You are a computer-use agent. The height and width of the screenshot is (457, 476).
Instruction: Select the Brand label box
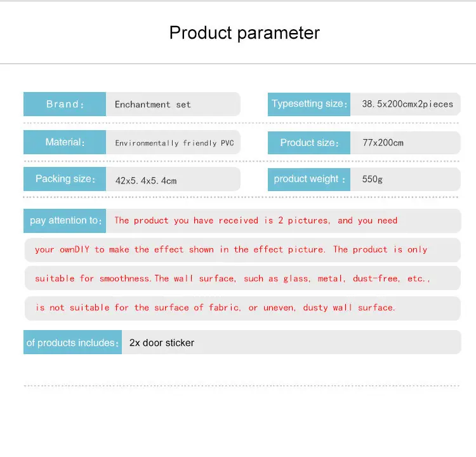65,104
